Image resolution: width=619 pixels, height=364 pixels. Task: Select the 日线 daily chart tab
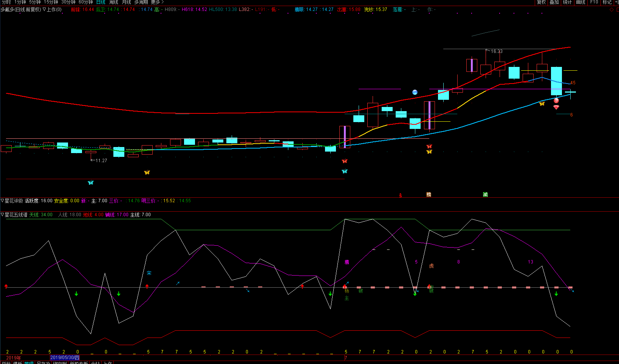click(x=101, y=2)
